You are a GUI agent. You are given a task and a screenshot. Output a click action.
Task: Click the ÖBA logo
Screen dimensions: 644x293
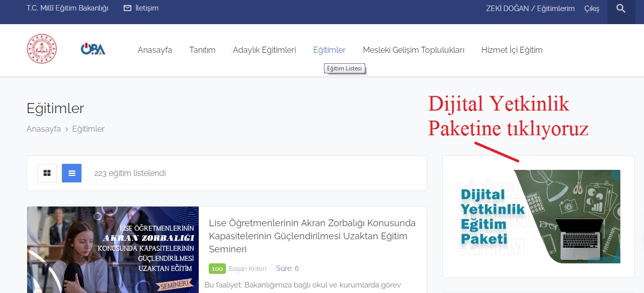coord(93,49)
